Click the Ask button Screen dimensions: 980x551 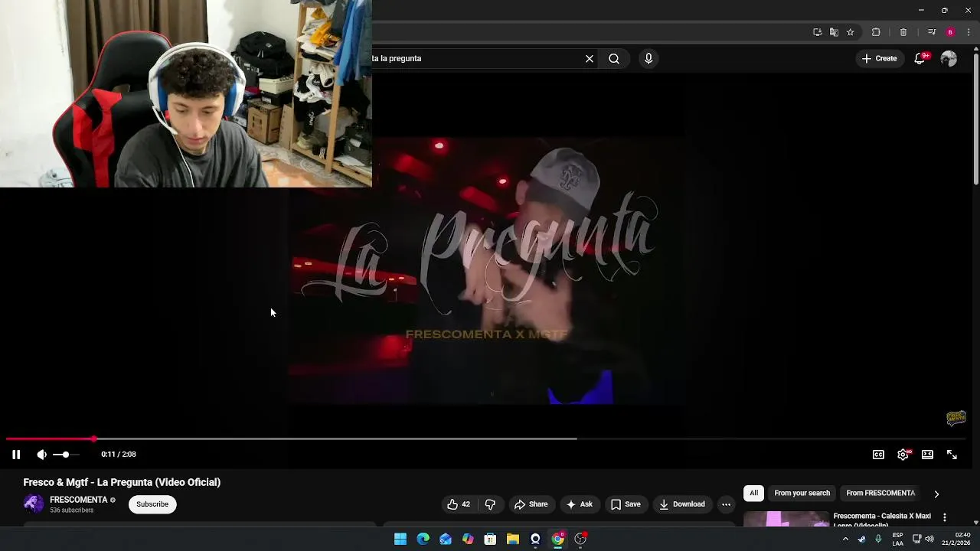point(579,504)
